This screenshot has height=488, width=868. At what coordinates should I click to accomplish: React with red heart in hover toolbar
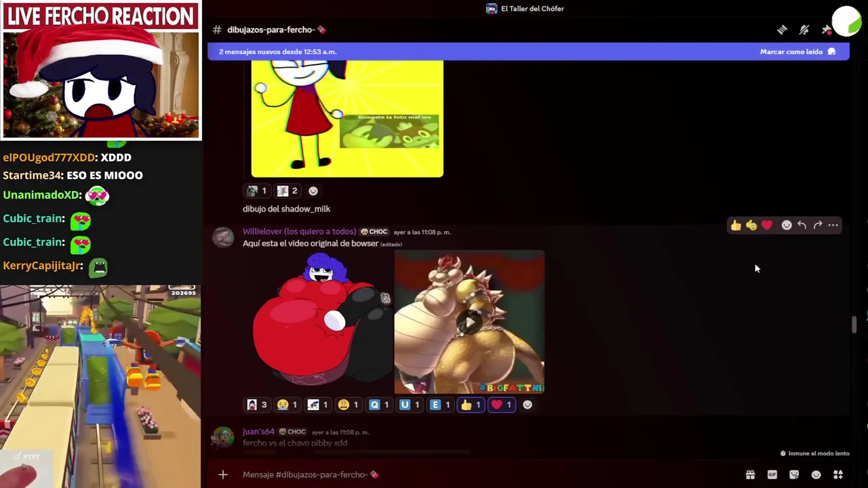pyautogui.click(x=767, y=225)
